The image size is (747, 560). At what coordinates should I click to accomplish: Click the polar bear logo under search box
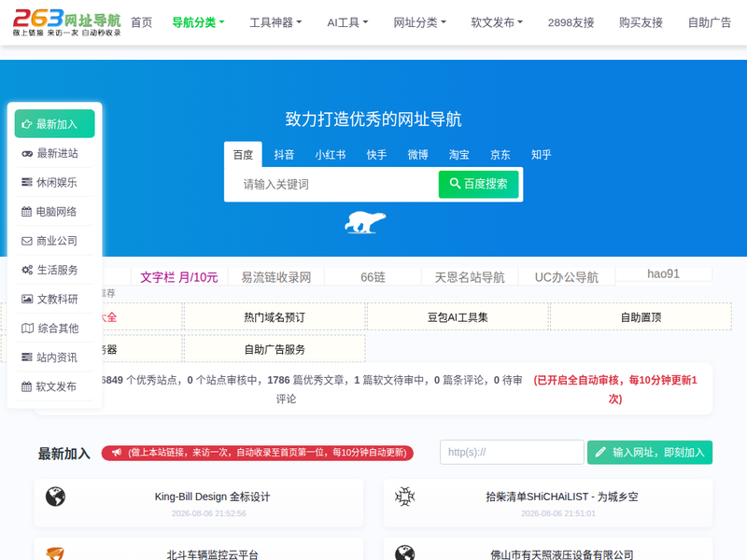coord(365,222)
